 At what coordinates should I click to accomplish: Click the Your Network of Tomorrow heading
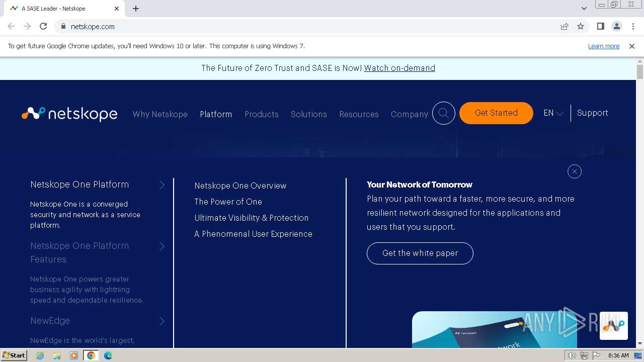click(x=420, y=185)
